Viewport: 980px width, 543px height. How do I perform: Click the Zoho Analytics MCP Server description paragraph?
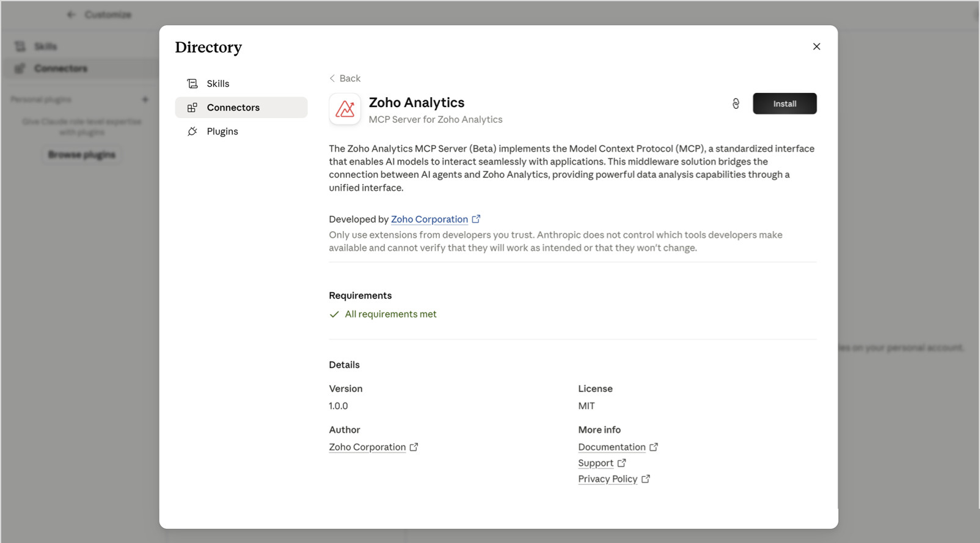tap(572, 168)
